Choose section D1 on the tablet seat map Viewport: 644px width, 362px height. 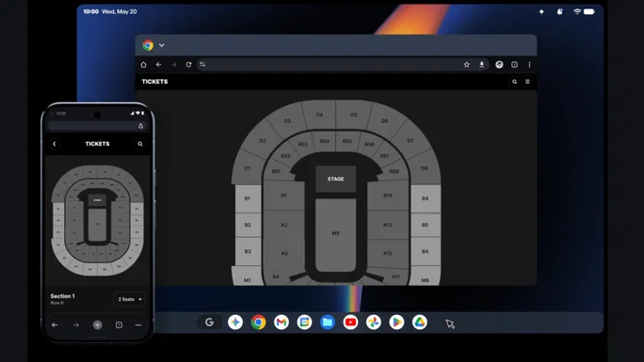(248, 168)
